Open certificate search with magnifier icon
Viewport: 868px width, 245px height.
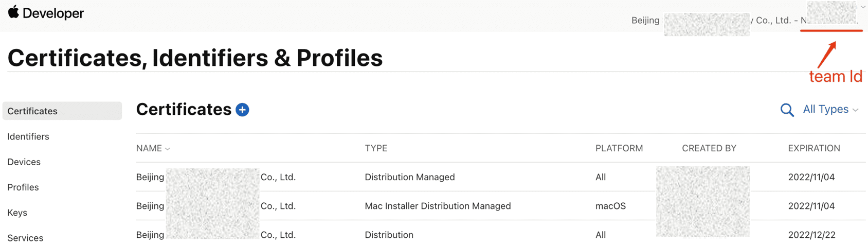(x=787, y=110)
